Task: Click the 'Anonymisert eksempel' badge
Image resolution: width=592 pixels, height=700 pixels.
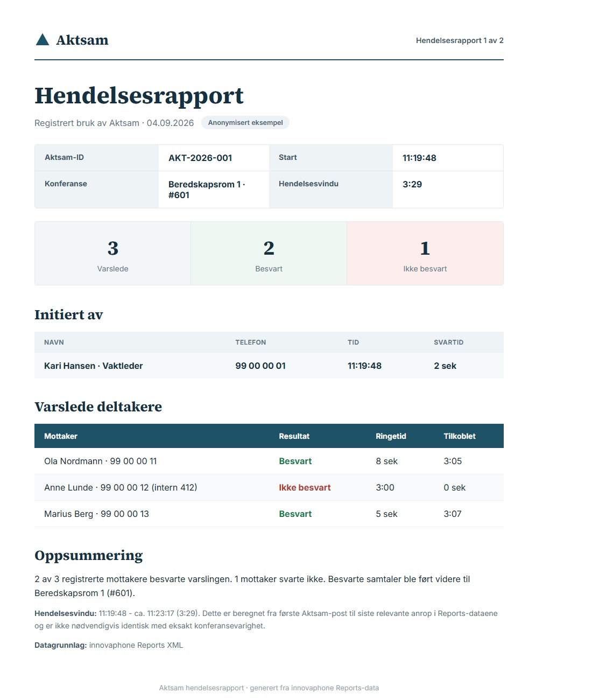Action: click(245, 123)
